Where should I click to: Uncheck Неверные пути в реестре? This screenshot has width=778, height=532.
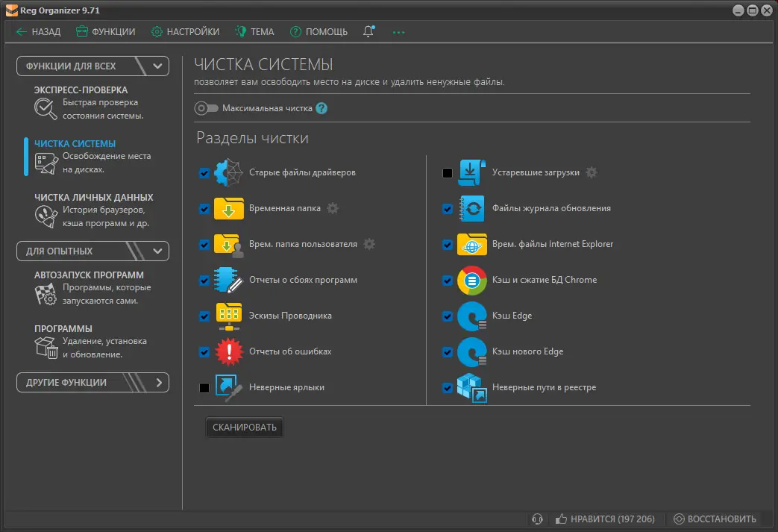448,387
